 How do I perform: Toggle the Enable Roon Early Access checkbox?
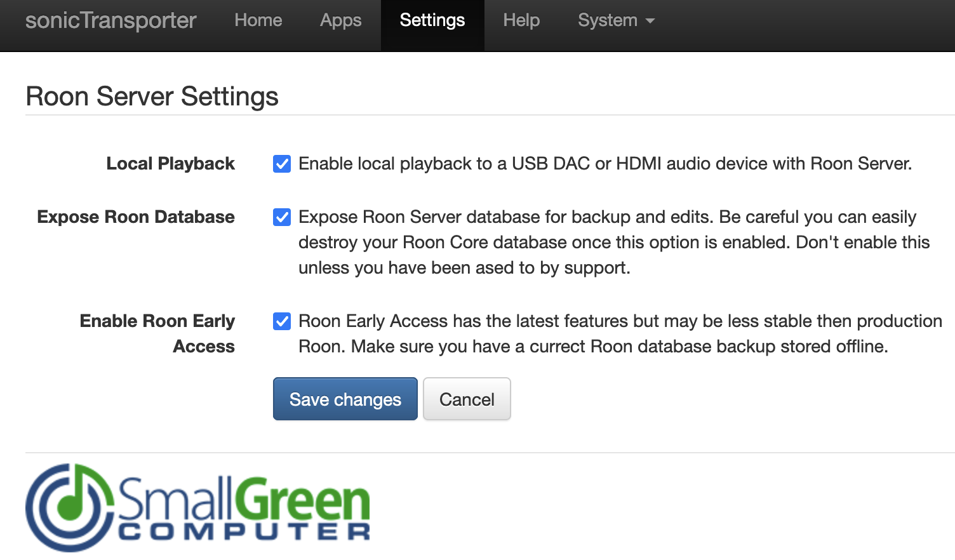[x=282, y=321]
